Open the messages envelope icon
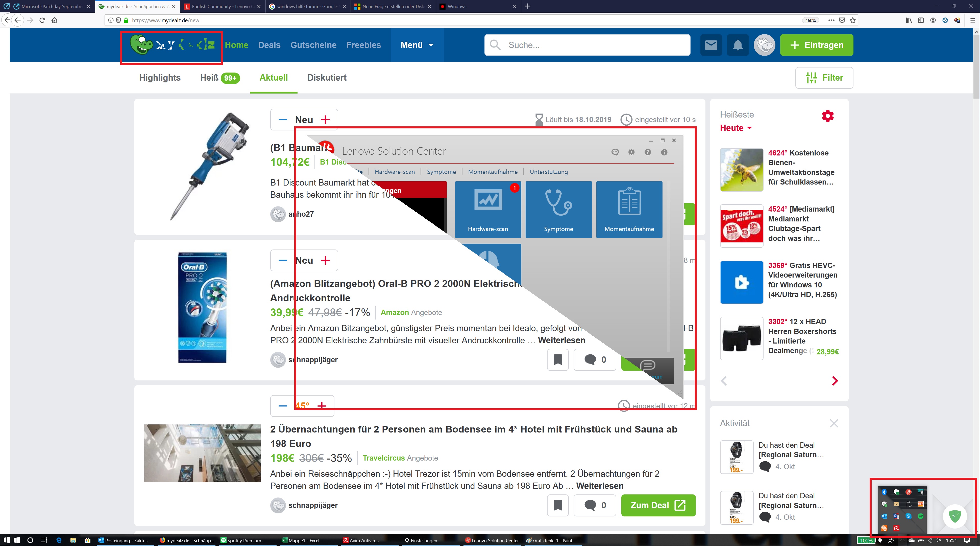The height and width of the screenshot is (546, 980). (x=711, y=45)
